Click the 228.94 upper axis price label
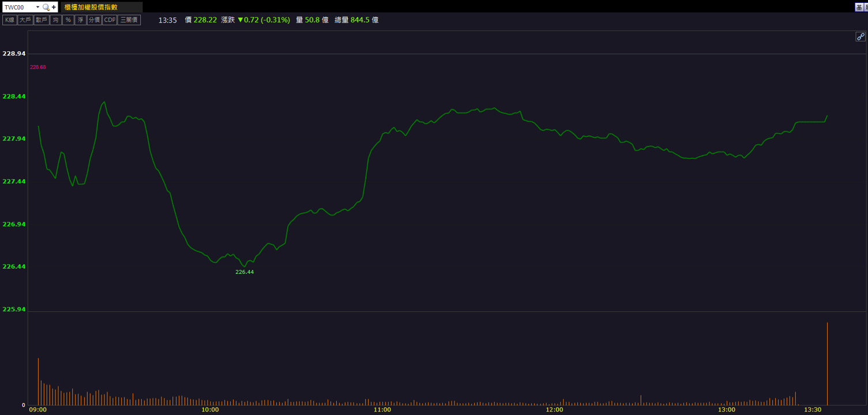Image resolution: width=868 pixels, height=415 pixels. coord(14,54)
